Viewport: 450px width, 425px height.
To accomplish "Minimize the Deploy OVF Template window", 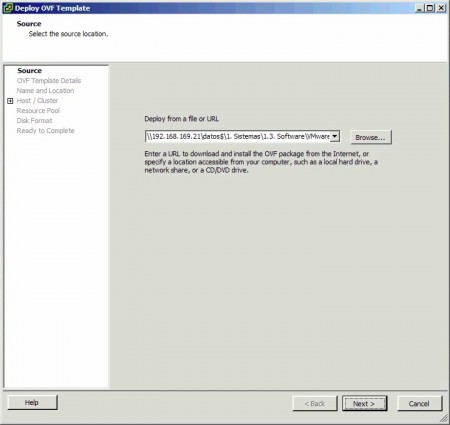I will [x=420, y=8].
